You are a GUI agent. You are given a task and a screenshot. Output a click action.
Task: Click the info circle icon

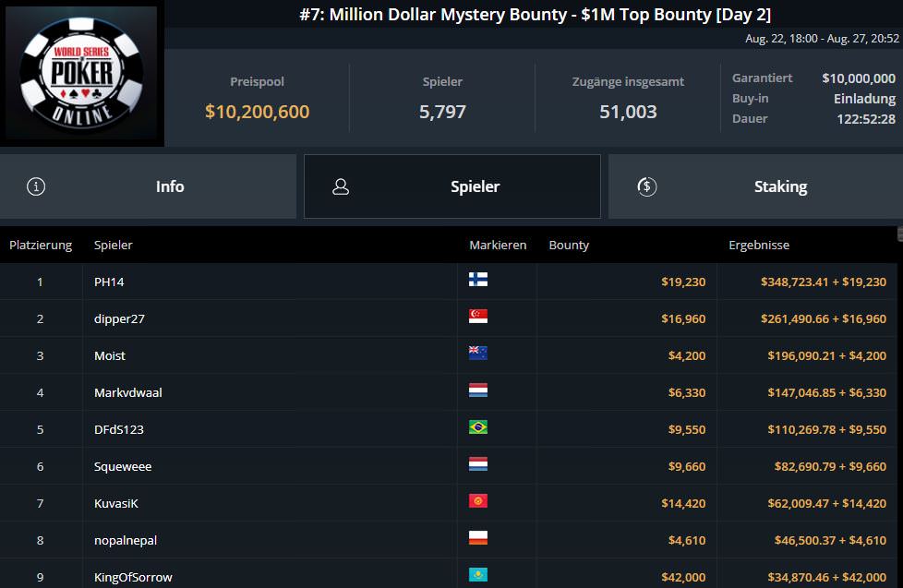click(x=36, y=186)
